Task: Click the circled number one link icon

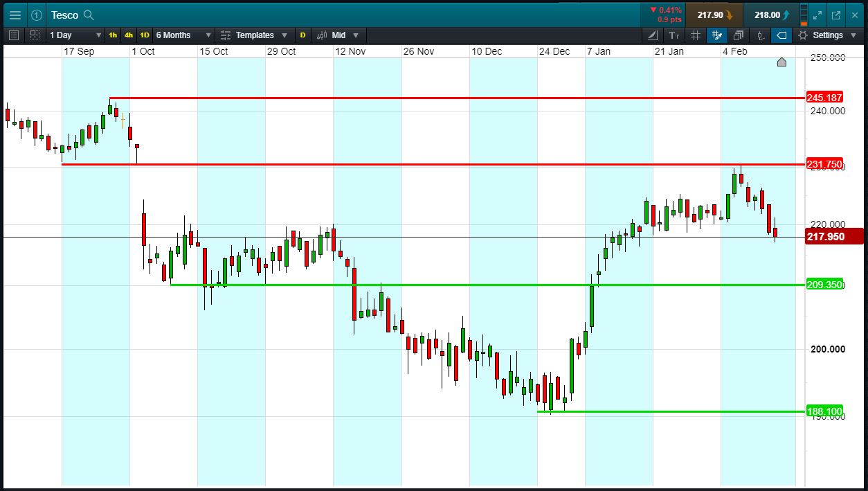Action: tap(37, 15)
